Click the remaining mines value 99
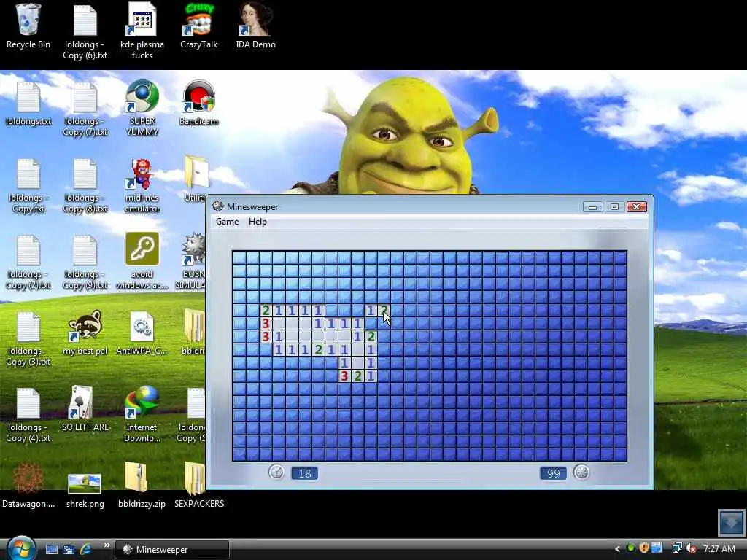This screenshot has width=747, height=560. [x=553, y=473]
